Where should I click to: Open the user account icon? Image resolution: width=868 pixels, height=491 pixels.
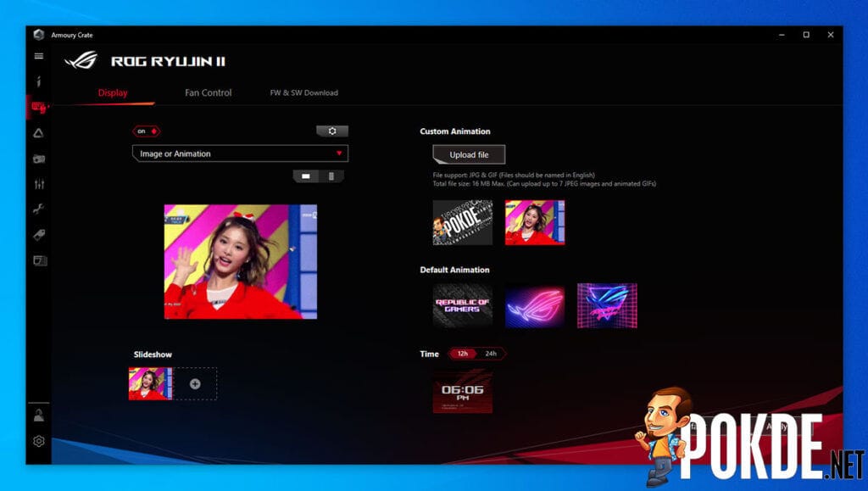(x=39, y=416)
